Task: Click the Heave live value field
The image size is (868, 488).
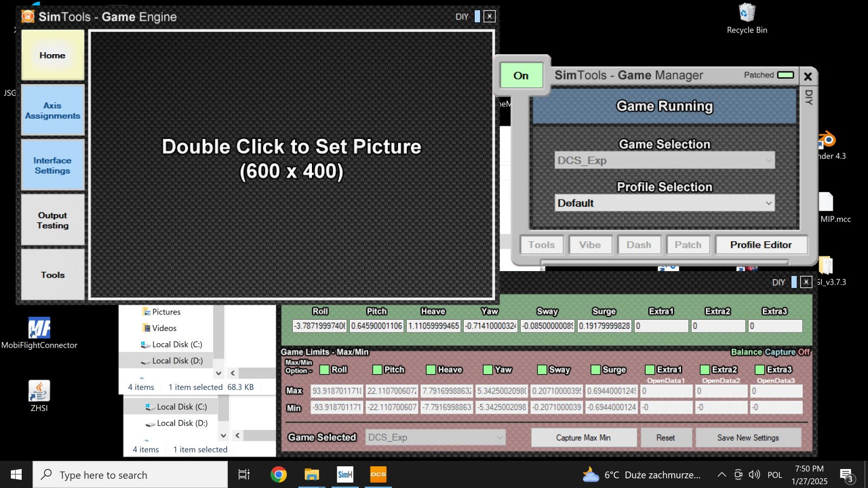Action: click(x=433, y=326)
